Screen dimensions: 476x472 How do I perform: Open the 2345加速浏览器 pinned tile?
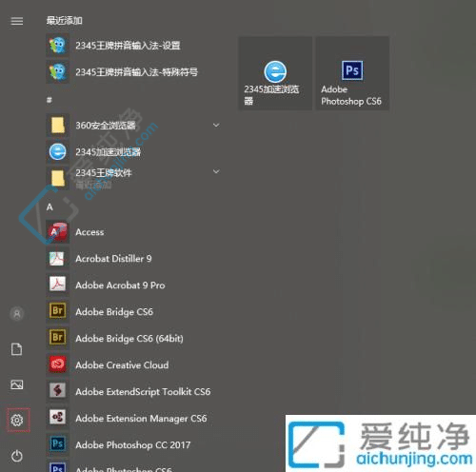[x=275, y=73]
